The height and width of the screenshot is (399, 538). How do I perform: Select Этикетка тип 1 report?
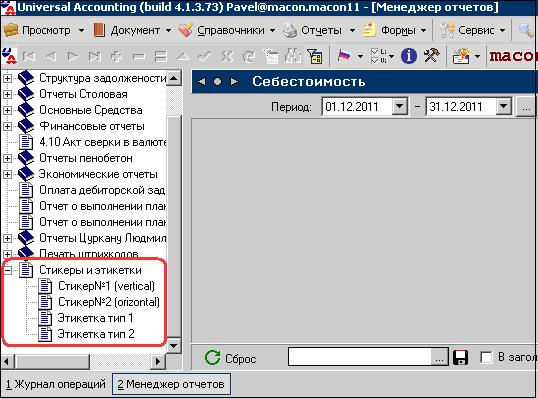(x=95, y=318)
